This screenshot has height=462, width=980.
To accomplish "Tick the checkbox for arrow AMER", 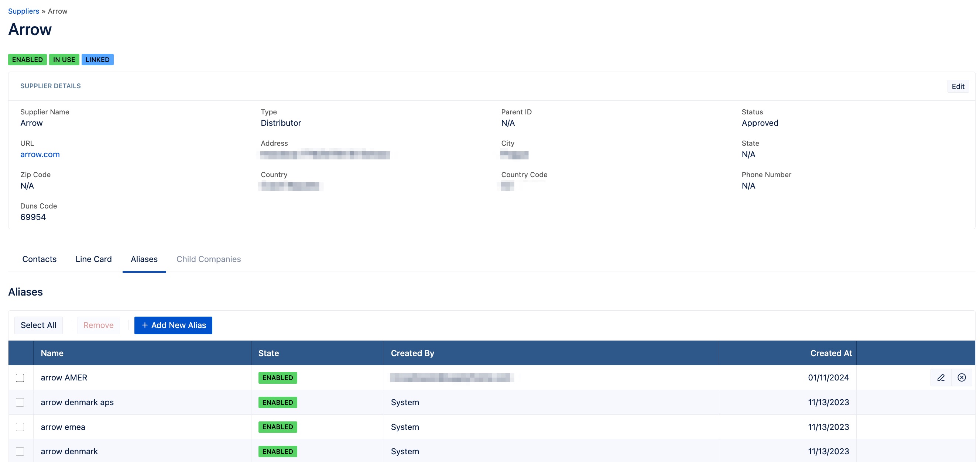I will click(x=20, y=377).
